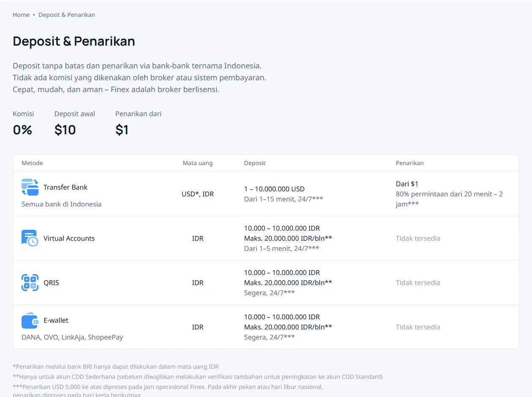Click the Deposit & Penarikan heading
532x397 pixels.
74,41
